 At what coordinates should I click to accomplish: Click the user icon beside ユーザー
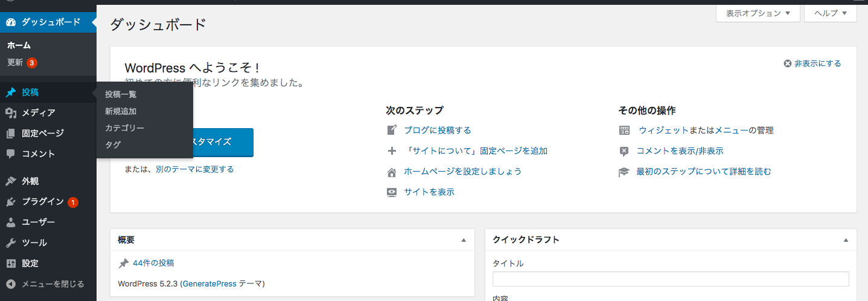tap(11, 222)
